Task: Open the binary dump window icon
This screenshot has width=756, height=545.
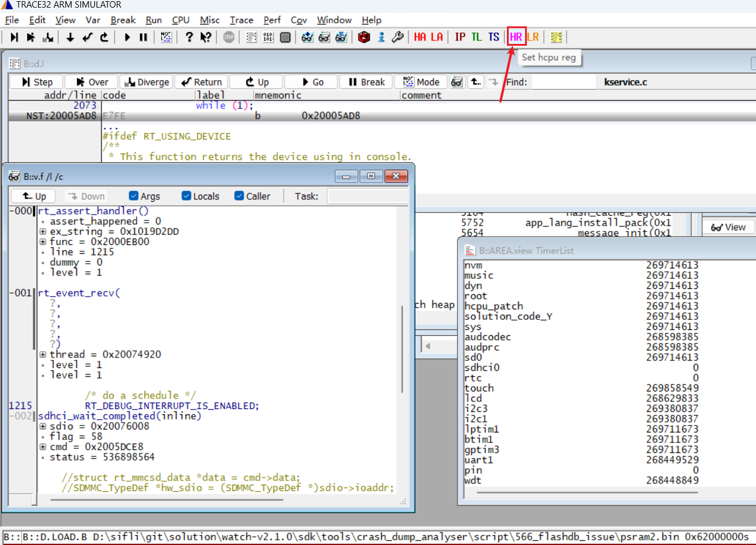Action: pyautogui.click(x=268, y=37)
